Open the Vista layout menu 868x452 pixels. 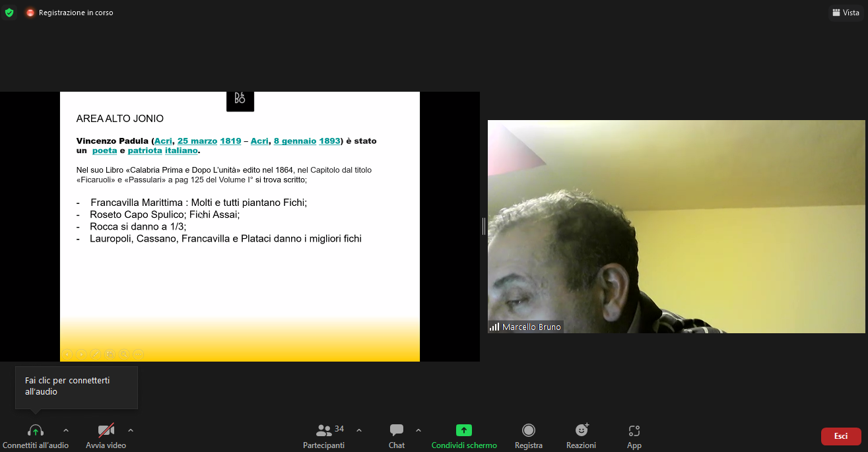(x=846, y=13)
